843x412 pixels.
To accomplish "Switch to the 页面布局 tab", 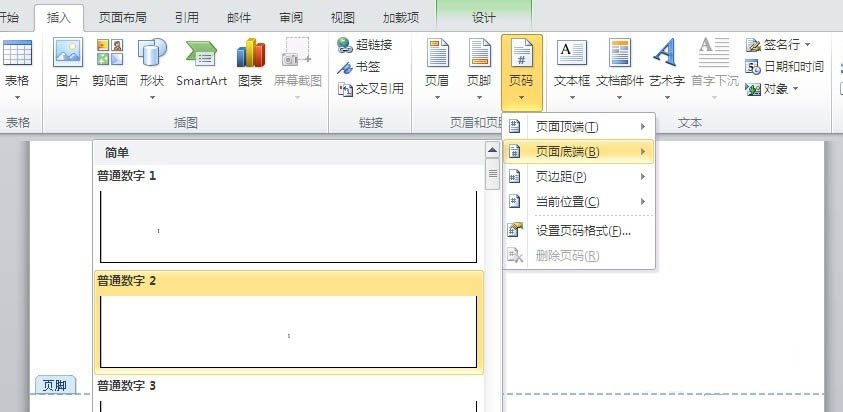I will point(123,18).
